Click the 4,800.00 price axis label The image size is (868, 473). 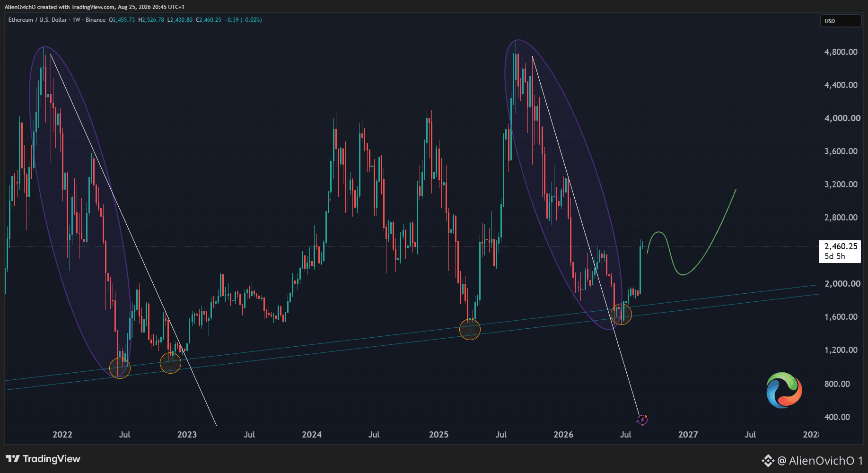(x=841, y=52)
